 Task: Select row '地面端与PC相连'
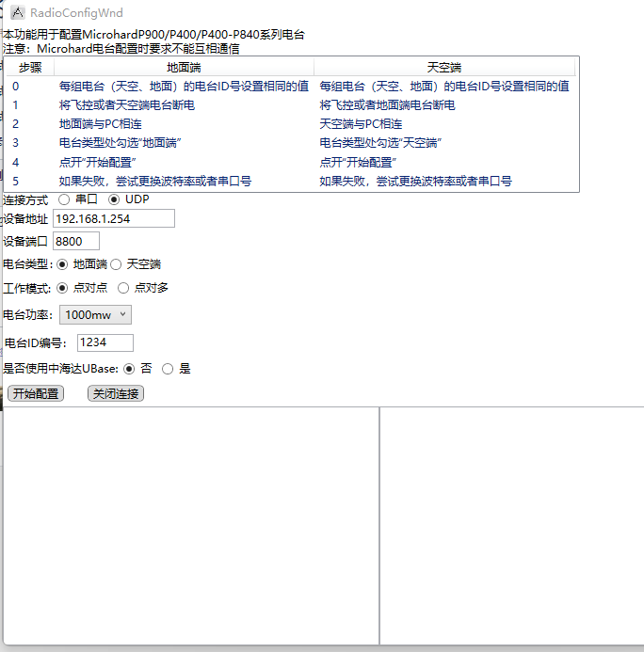(292, 124)
